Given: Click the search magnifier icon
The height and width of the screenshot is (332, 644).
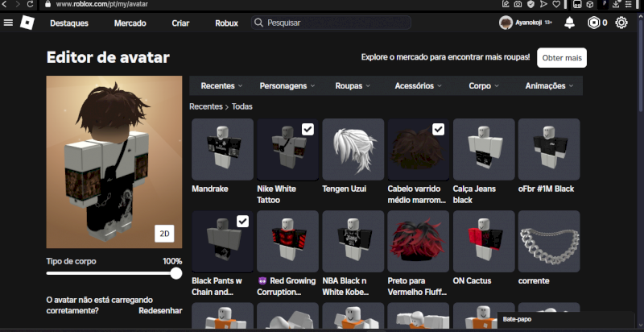Looking at the screenshot, I should [258, 23].
